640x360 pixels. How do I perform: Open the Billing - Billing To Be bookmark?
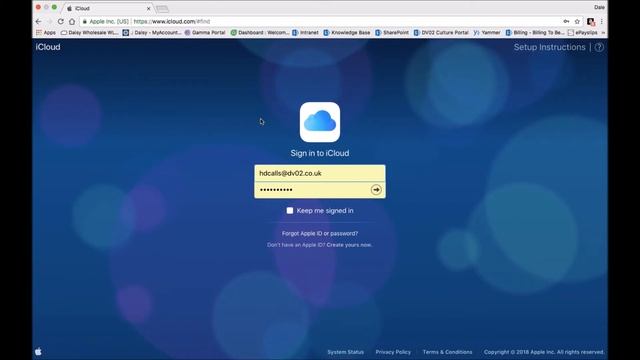(535, 33)
